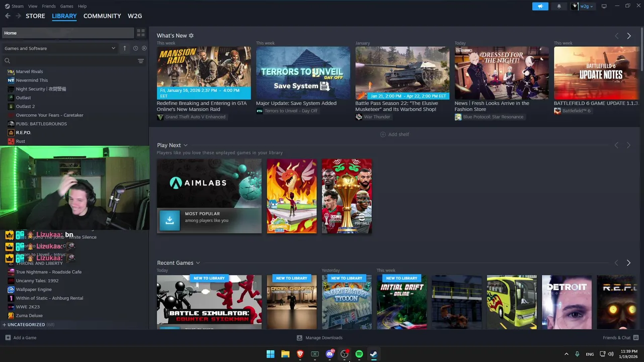Screen dimensions: 644x362
Task: Open Friends & Chat icon
Action: click(636, 338)
